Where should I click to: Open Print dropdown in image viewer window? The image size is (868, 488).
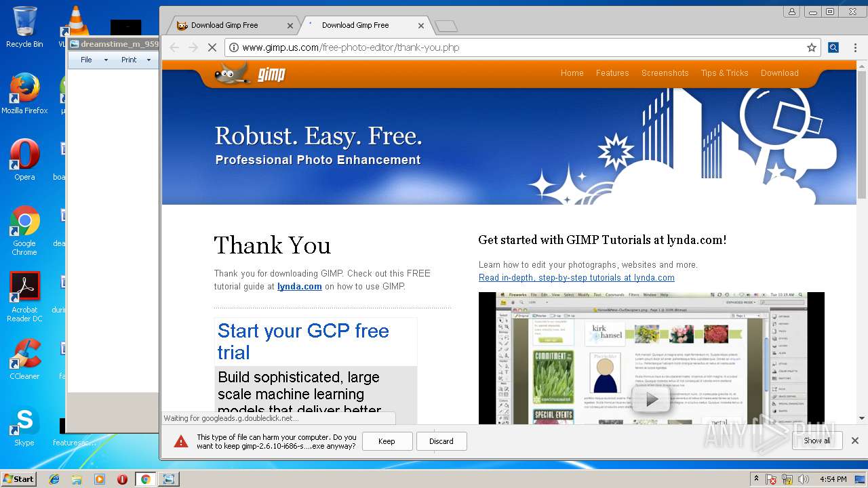pyautogui.click(x=136, y=60)
